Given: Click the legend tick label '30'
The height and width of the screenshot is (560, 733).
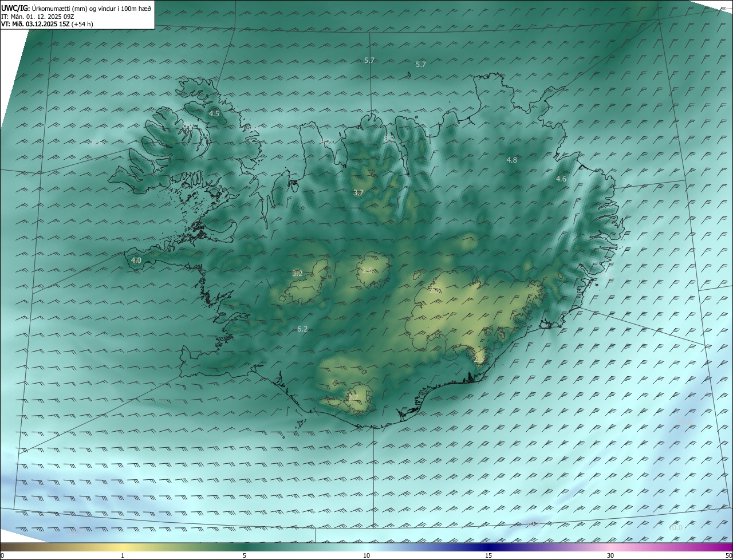Looking at the screenshot, I should click(610, 555).
